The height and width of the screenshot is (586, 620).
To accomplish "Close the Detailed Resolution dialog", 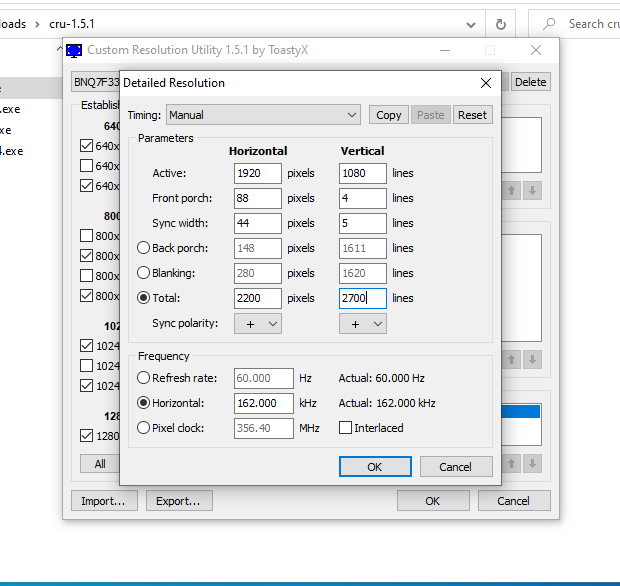I will 486,83.
